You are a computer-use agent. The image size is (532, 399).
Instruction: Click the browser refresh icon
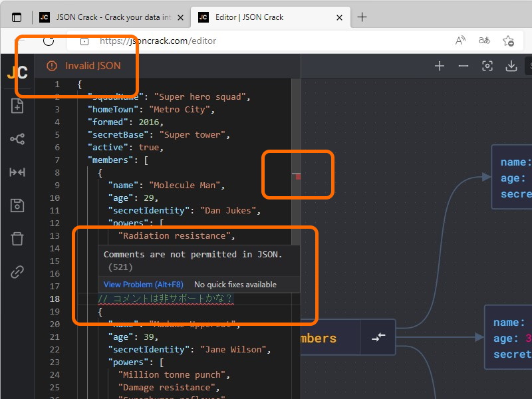pyautogui.click(x=49, y=41)
